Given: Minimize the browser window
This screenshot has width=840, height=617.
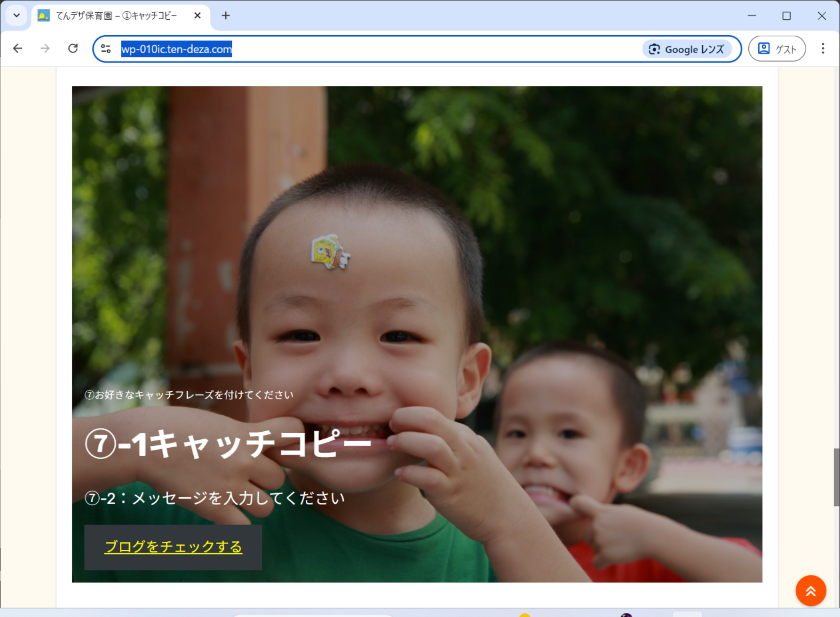Looking at the screenshot, I should (752, 16).
